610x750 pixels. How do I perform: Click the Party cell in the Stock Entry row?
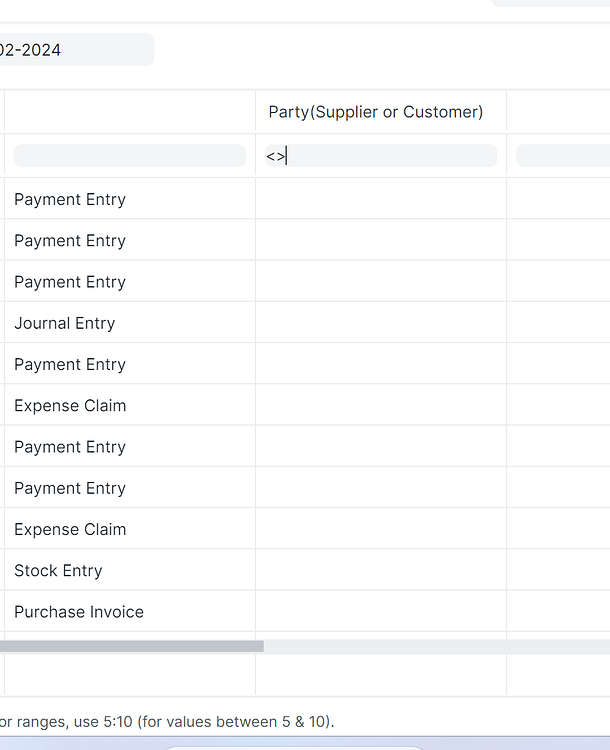380,571
